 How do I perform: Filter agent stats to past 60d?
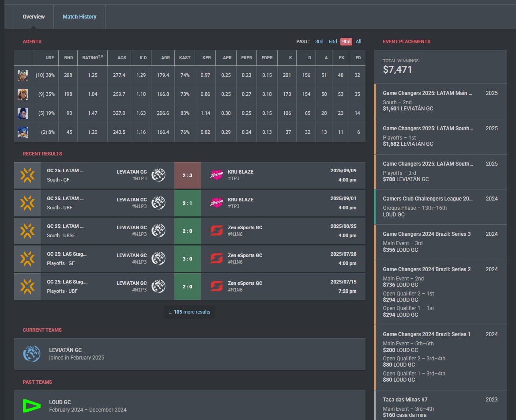(333, 42)
